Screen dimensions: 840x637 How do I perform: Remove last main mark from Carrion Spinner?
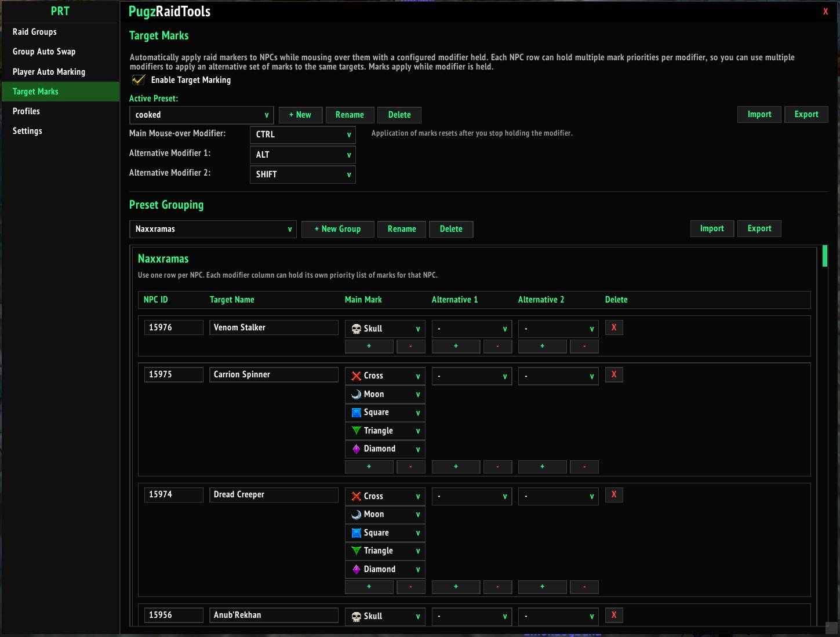click(411, 467)
